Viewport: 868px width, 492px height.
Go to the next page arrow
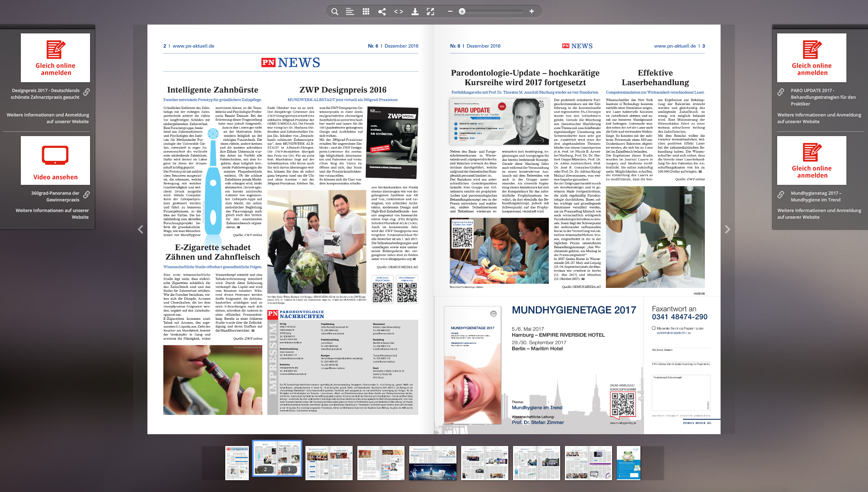[727, 229]
